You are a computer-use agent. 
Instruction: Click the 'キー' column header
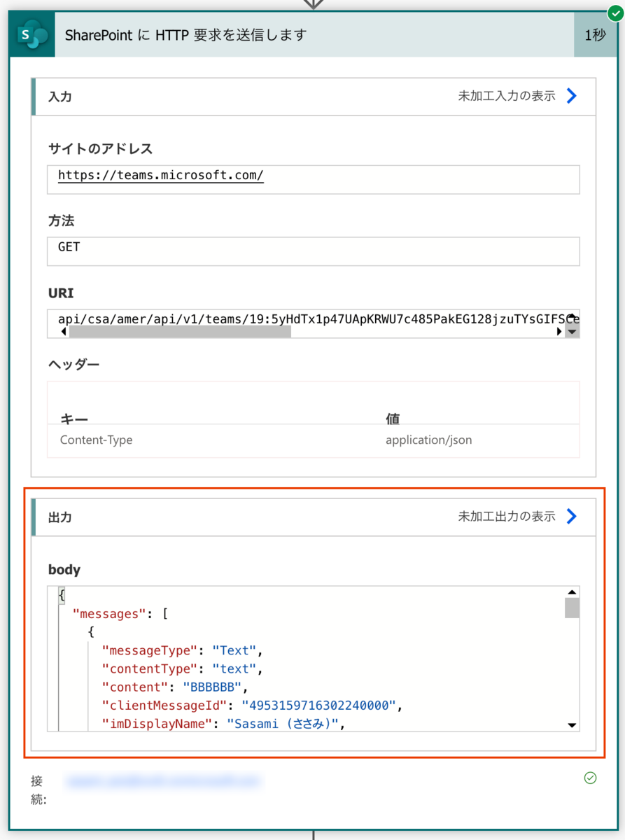click(74, 419)
